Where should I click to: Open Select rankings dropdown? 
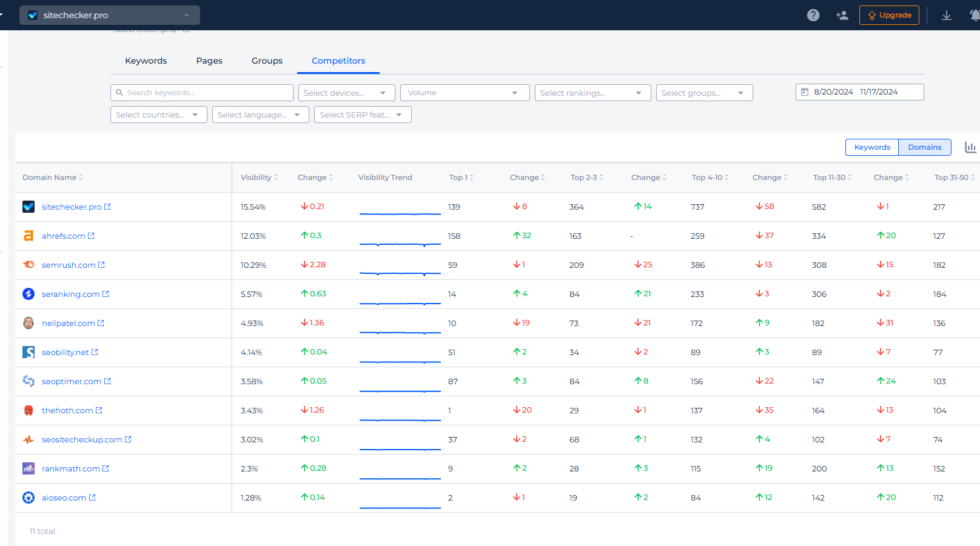click(593, 93)
